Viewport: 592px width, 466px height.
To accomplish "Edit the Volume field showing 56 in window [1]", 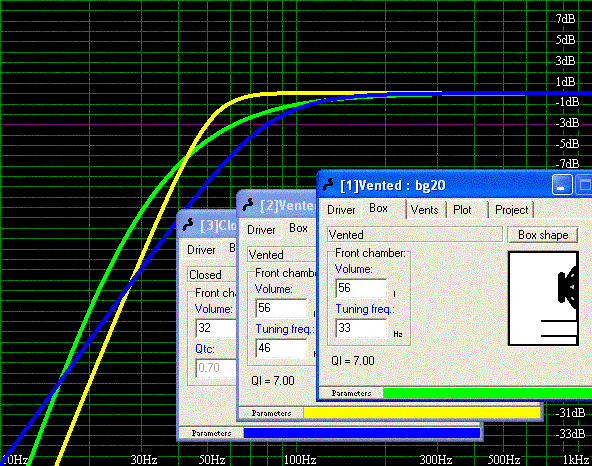I will pos(361,288).
